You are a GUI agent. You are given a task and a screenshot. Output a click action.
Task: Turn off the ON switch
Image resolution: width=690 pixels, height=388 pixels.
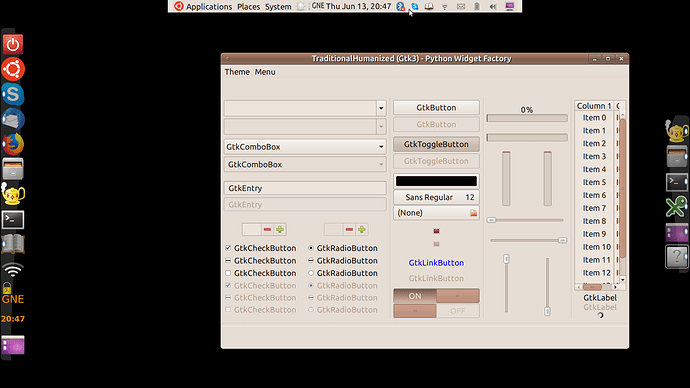[x=436, y=296]
